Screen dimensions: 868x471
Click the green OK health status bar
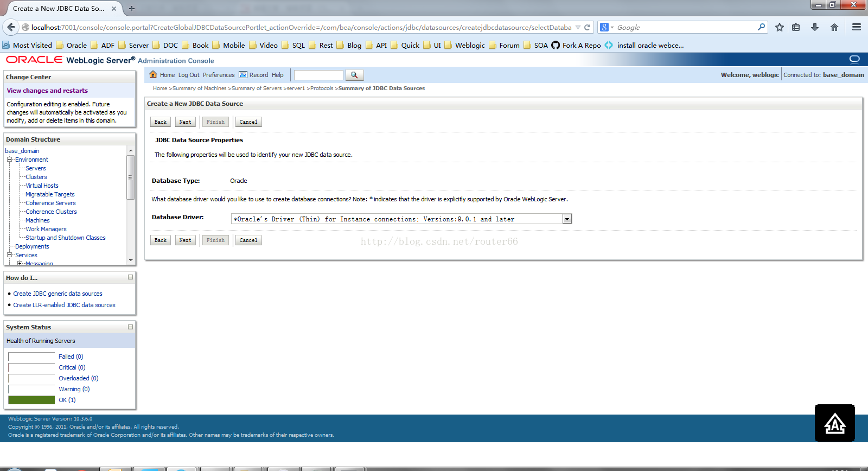[31, 400]
